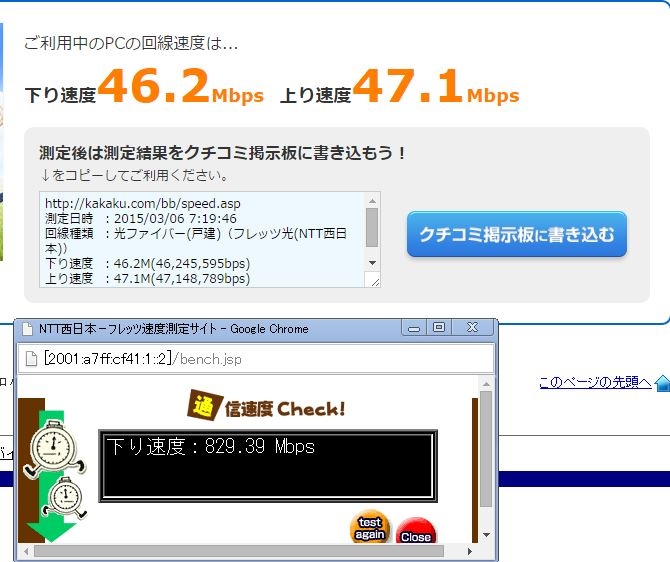Click the results text area scroll-up arrow
This screenshot has height=562, width=670.
(372, 200)
